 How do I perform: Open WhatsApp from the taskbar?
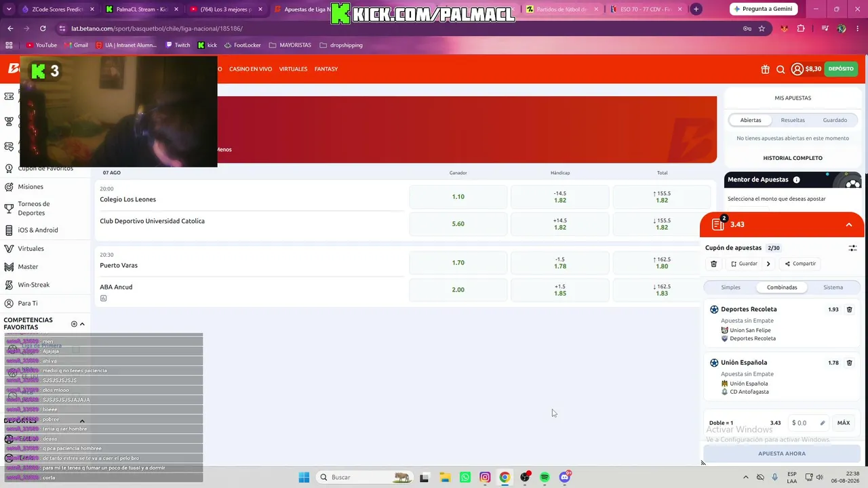465,477
